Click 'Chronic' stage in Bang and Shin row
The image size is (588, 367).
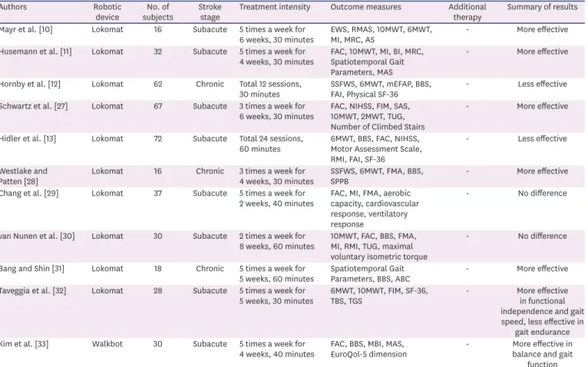click(210, 269)
